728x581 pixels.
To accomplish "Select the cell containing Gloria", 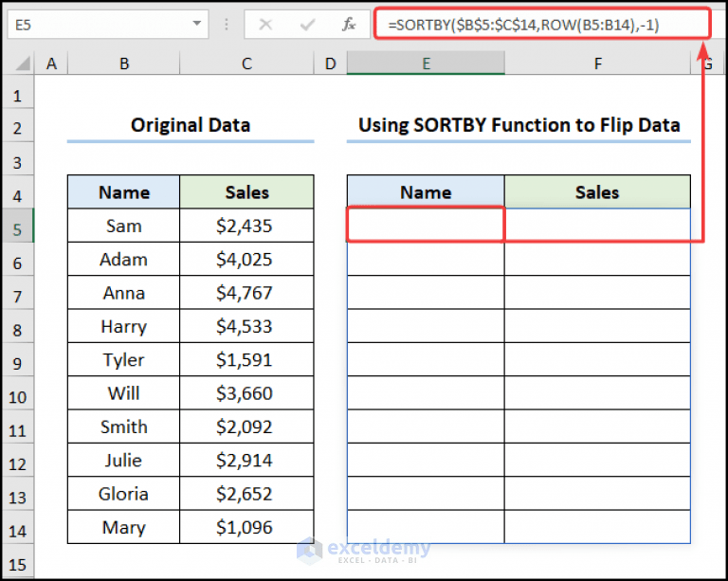I will 124,494.
